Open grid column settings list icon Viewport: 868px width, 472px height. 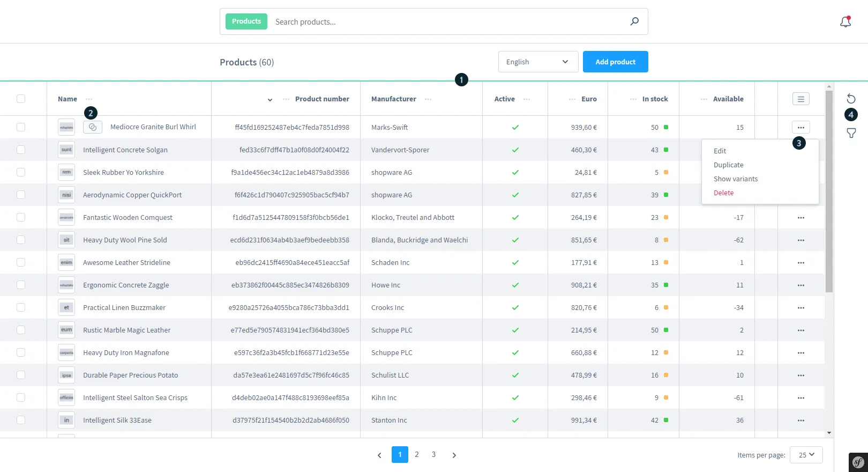pos(800,99)
